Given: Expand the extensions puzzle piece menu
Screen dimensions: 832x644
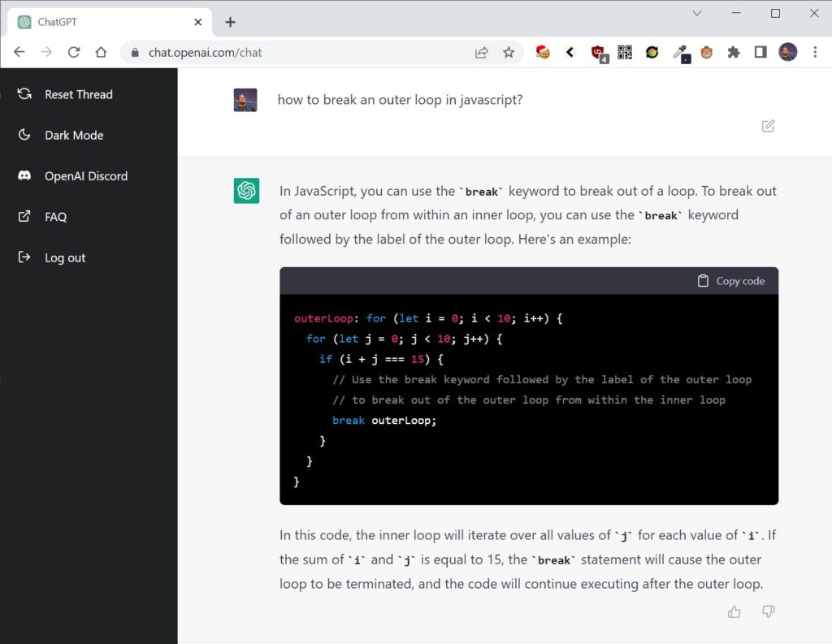Looking at the screenshot, I should point(734,51).
